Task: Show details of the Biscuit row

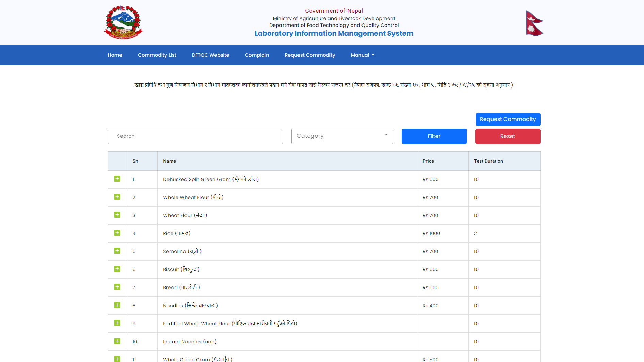Action: pyautogui.click(x=117, y=269)
